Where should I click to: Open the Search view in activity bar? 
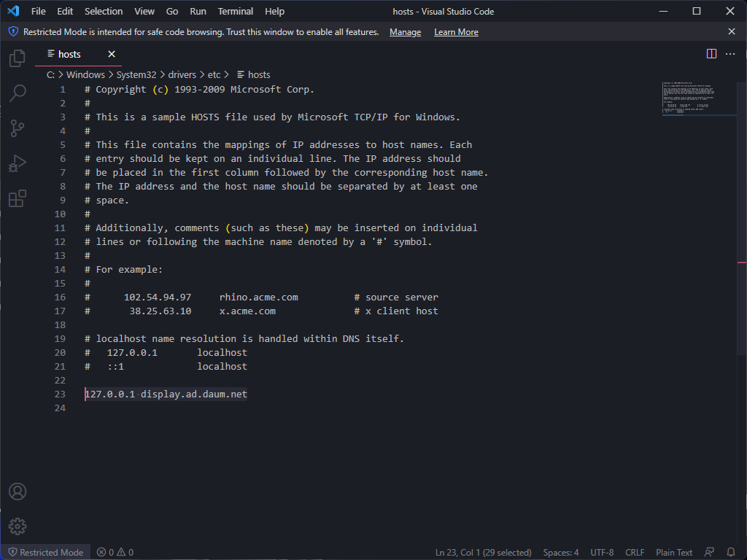point(18,93)
